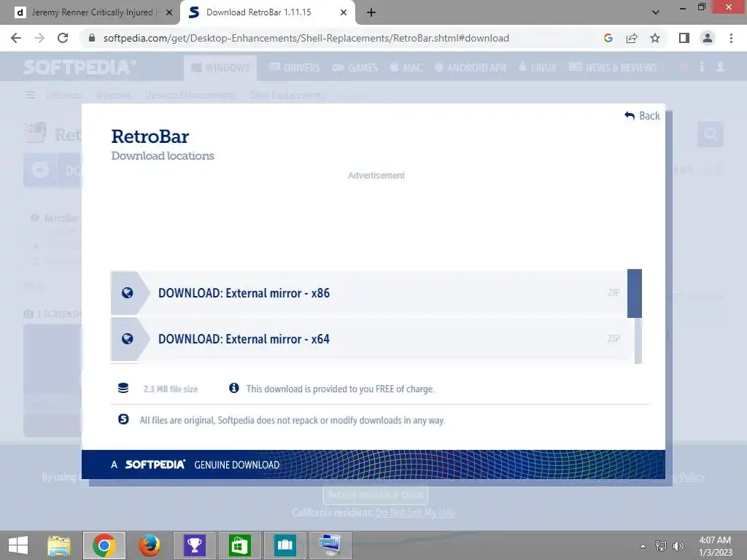Screen dimensions: 747x560
Task: Click the volume speaker tray icon
Action: point(678,546)
